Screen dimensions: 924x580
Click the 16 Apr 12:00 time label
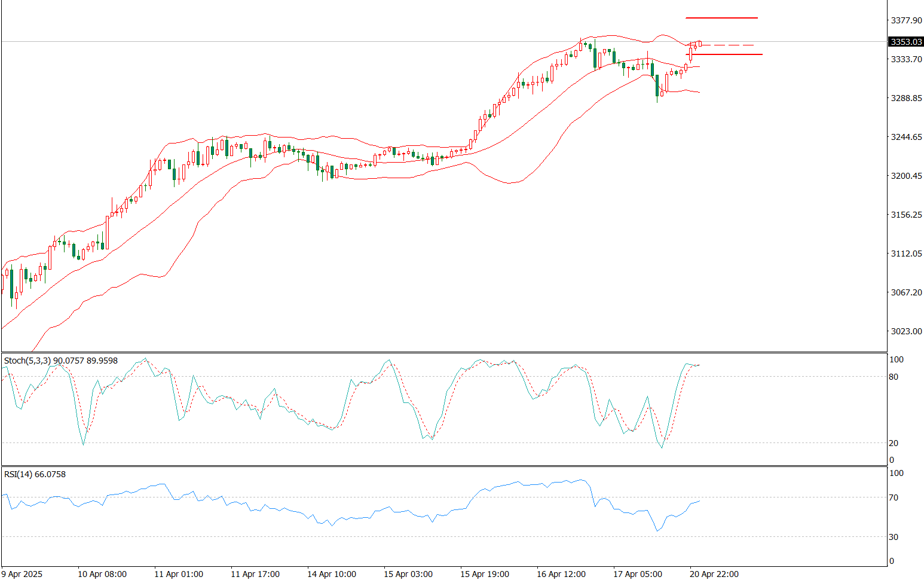coord(561,574)
